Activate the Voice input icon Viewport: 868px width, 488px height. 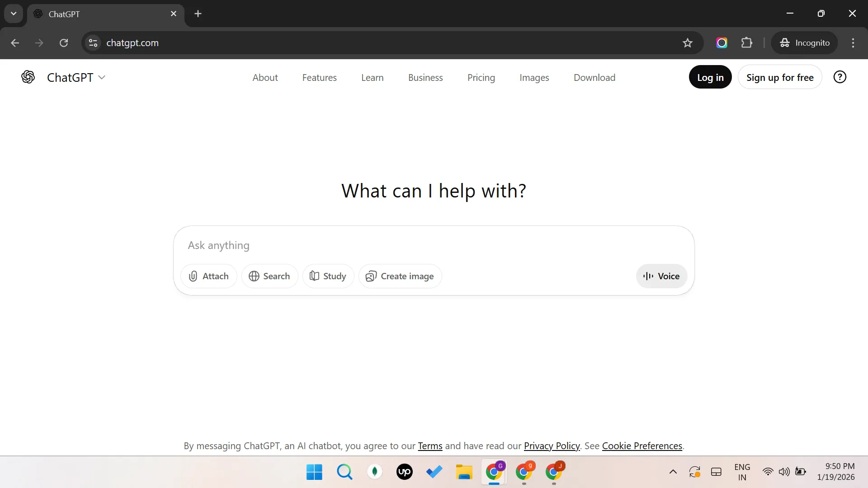pyautogui.click(x=648, y=276)
